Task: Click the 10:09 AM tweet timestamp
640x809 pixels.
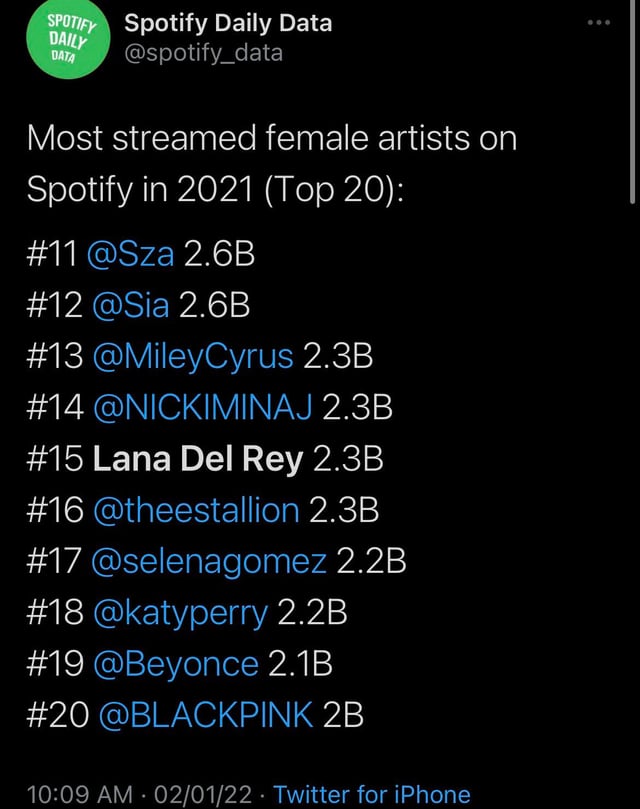Action: [79, 795]
